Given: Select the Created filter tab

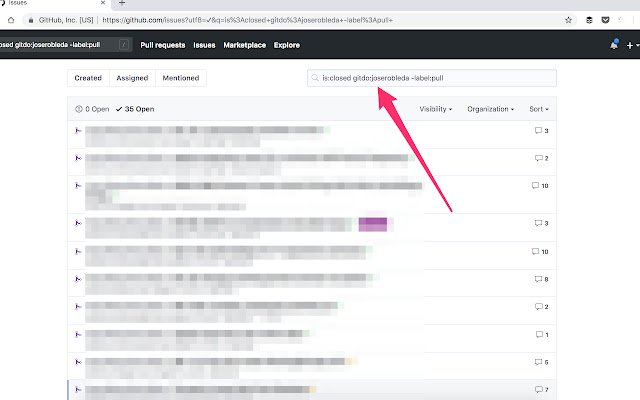Looking at the screenshot, I should [x=88, y=78].
